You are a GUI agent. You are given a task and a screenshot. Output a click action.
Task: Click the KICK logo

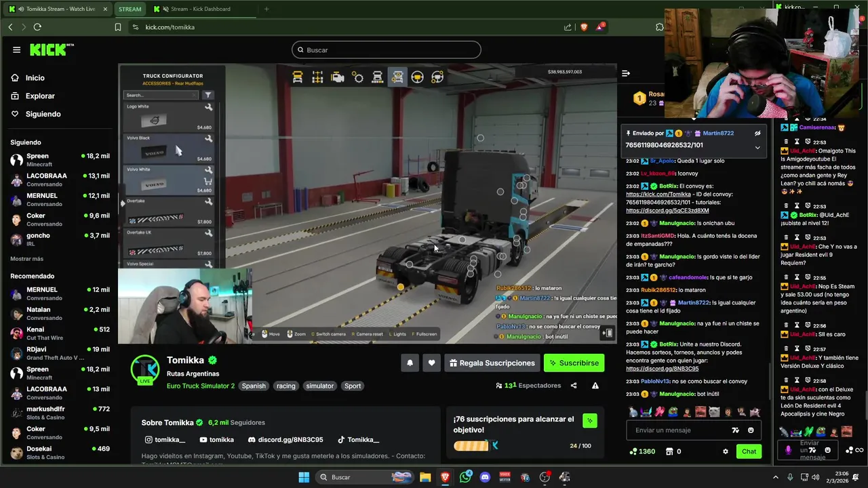click(x=52, y=49)
